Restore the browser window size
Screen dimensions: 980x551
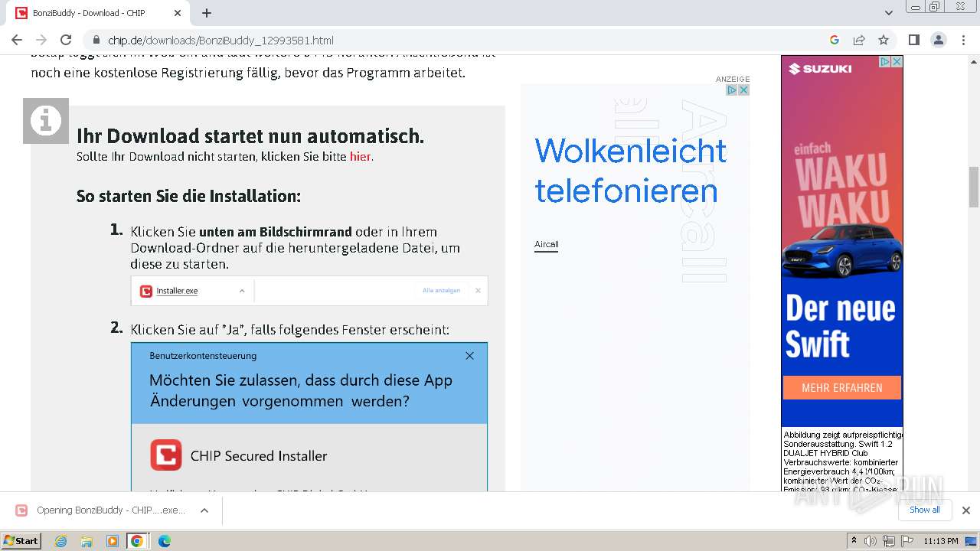click(x=935, y=6)
